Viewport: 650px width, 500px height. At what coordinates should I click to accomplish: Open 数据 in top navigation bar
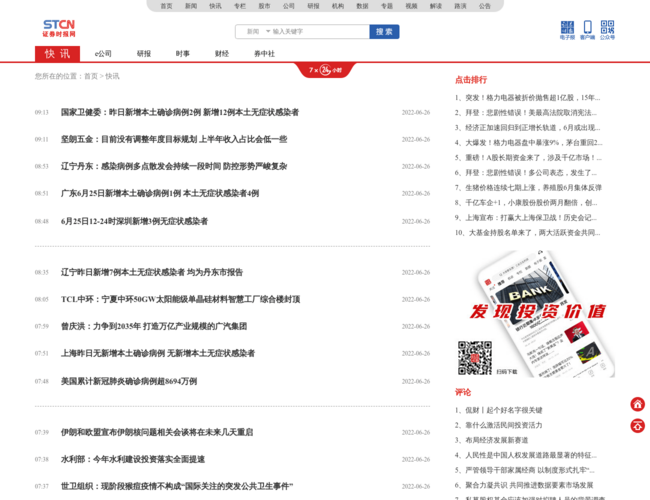(x=362, y=6)
